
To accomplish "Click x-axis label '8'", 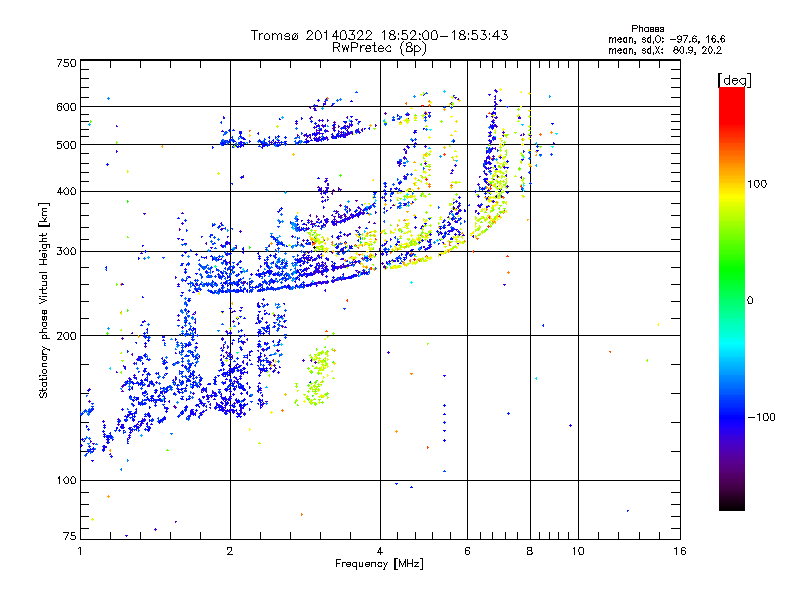I will (530, 551).
